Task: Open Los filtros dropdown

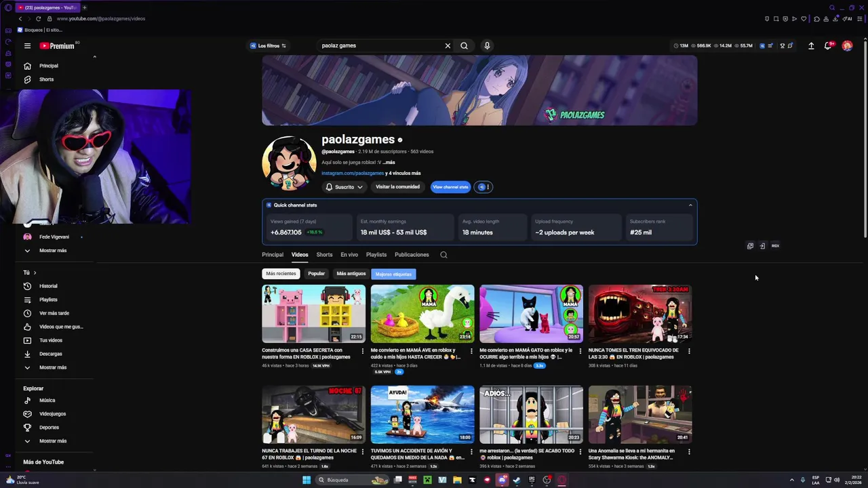Action: point(268,46)
